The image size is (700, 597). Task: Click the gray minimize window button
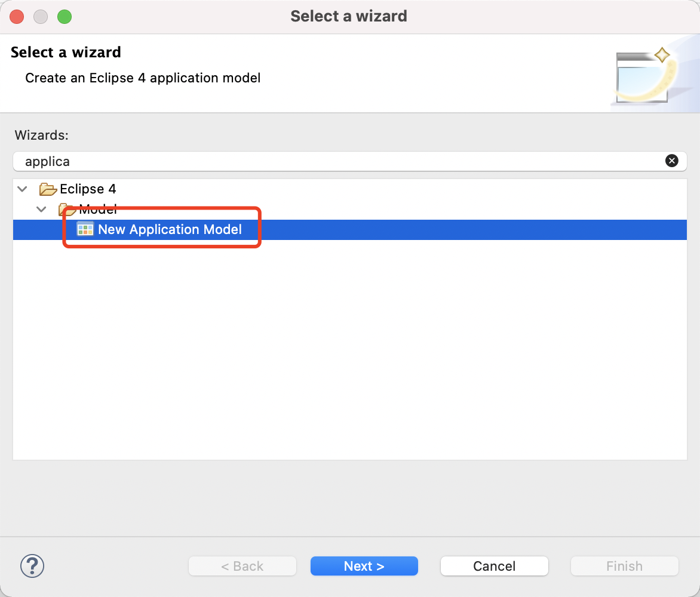pyautogui.click(x=41, y=17)
